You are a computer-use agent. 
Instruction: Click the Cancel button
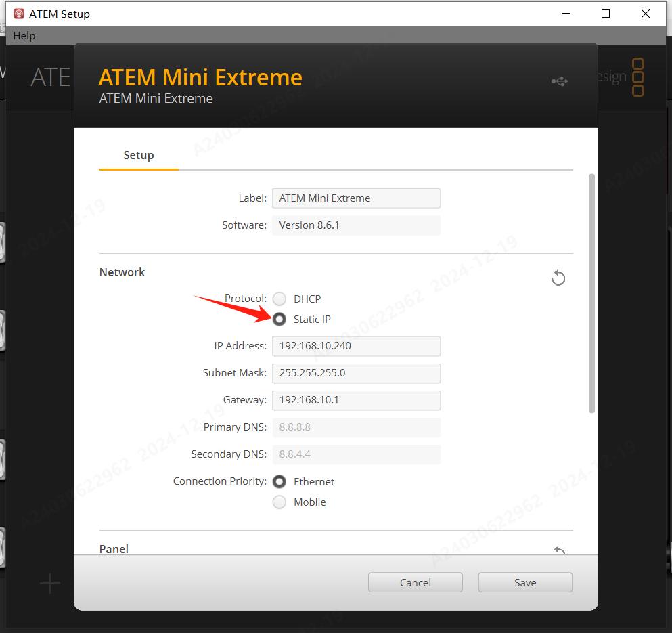tap(416, 582)
